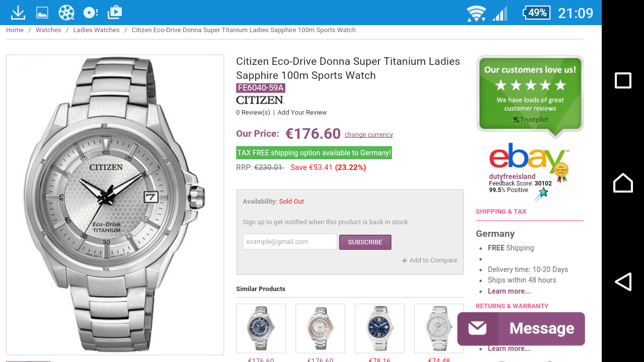Click Add Your Review link

pos(302,113)
